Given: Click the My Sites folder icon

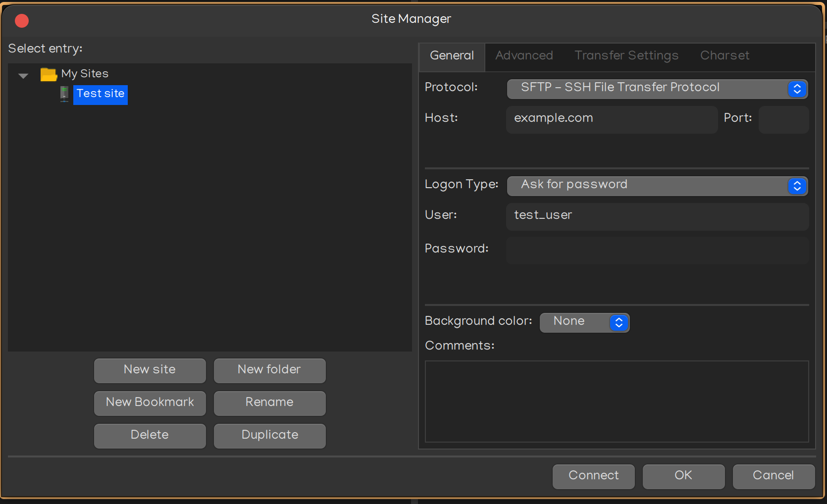Looking at the screenshot, I should [49, 74].
